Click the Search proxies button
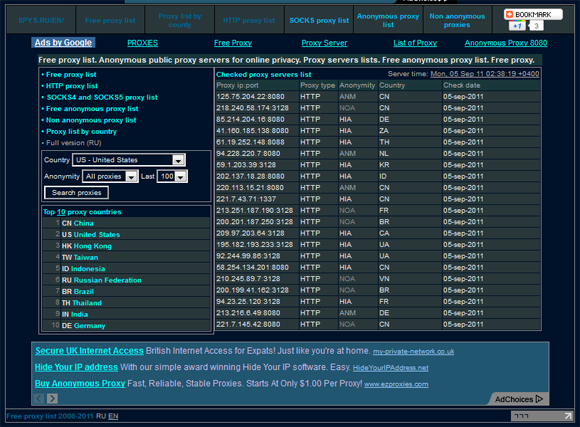The image size is (580, 427). click(x=77, y=192)
